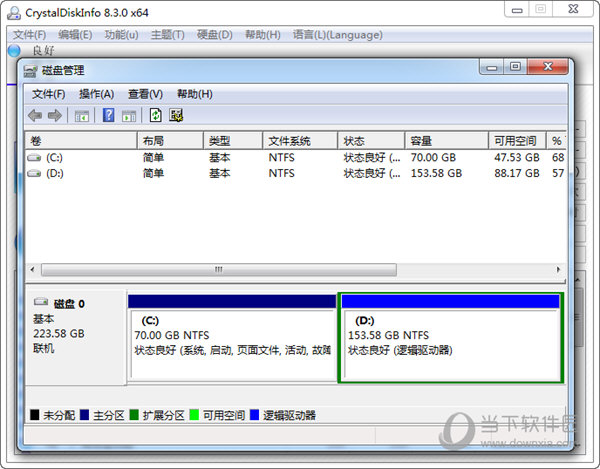This screenshot has width=600, height=469.
Task: Click the left arrow of the horizontal scrollbar
Action: 33,270
